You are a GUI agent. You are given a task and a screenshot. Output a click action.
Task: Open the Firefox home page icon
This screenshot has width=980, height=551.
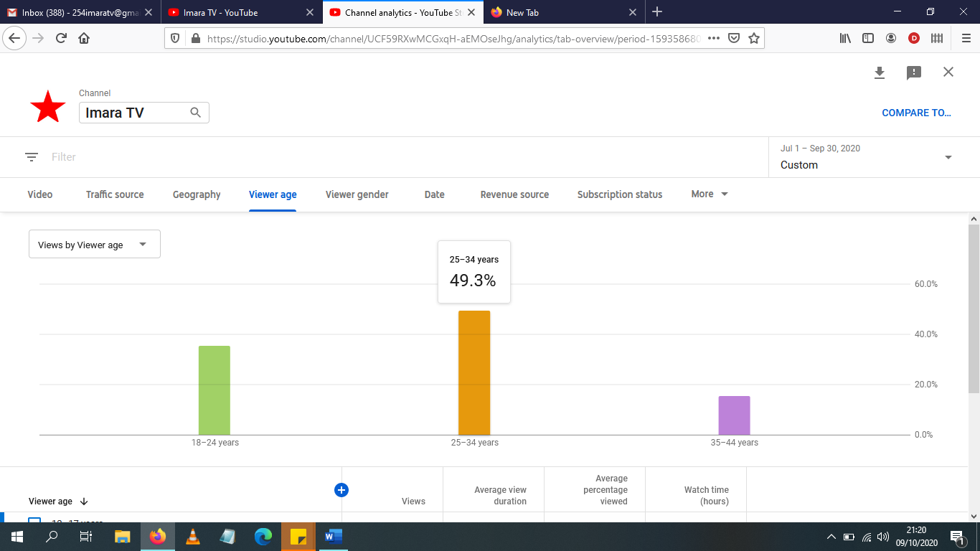[84, 38]
